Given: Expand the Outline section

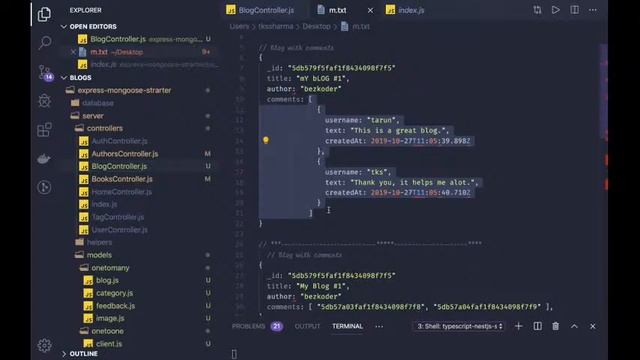Looking at the screenshot, I should pyautogui.click(x=64, y=353).
